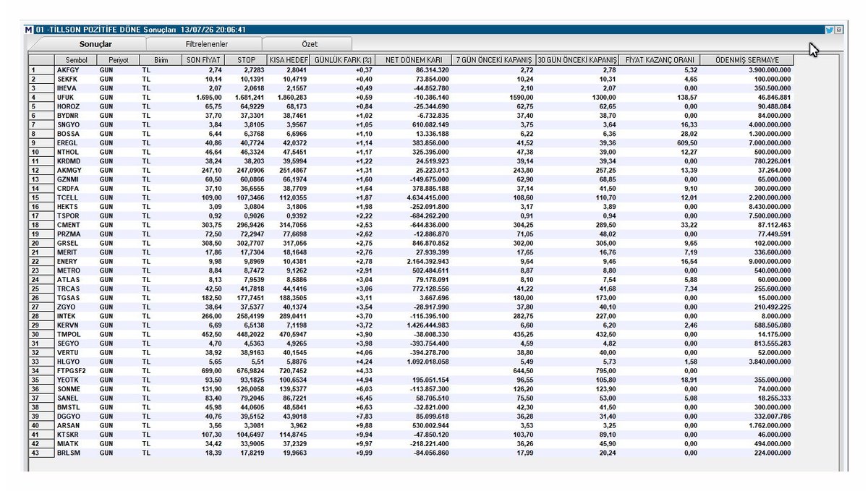This screenshot has height=491, width=868.
Task: Click YEOTK 30-day close 105,80
Action: (606, 379)
